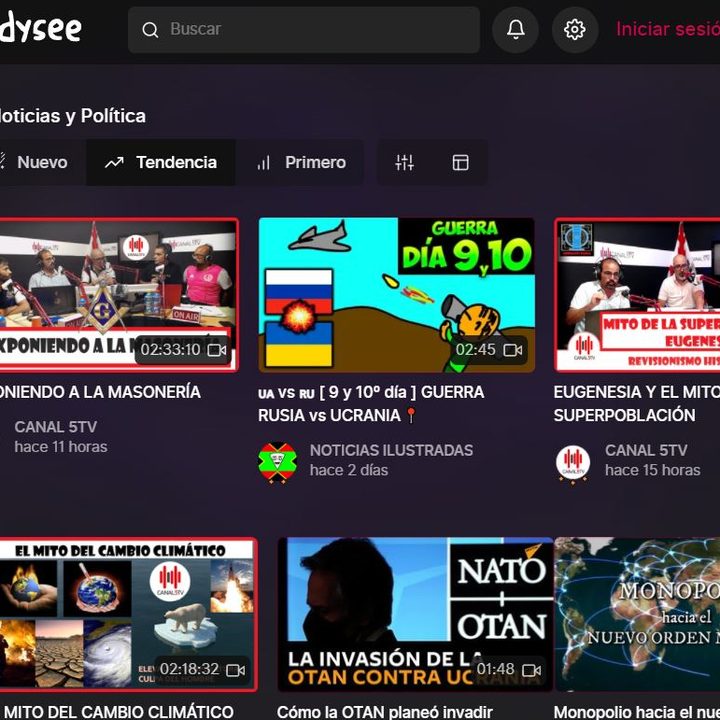Click the Odysee logo
The image size is (720, 720).
(x=40, y=28)
